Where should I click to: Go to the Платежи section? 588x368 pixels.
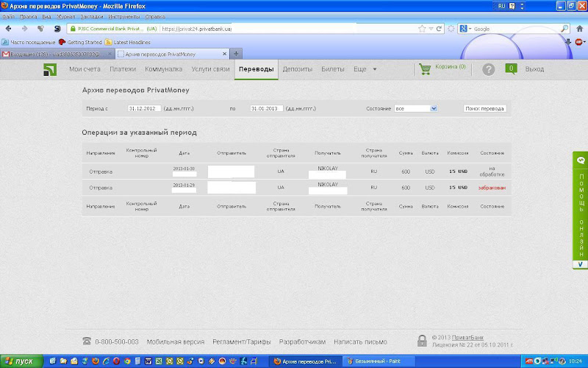click(123, 69)
